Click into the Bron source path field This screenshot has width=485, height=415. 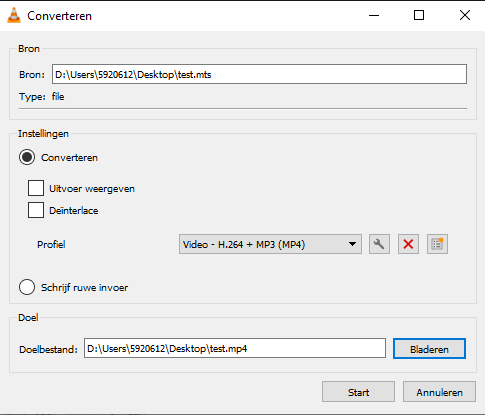[x=259, y=74]
